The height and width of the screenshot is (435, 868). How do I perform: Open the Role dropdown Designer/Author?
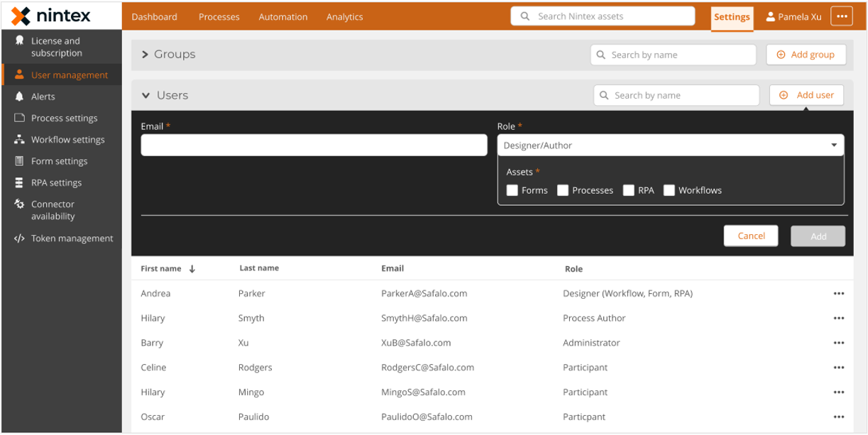click(671, 145)
